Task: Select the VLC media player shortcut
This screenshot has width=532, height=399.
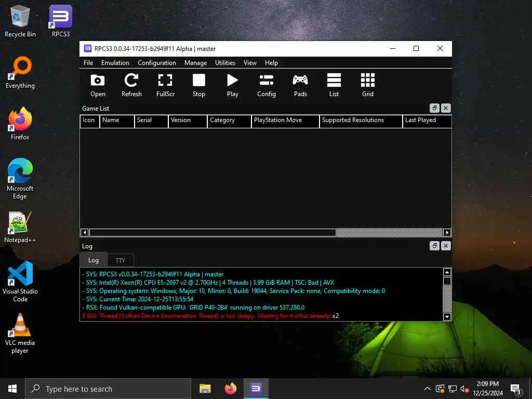Action: [20, 334]
